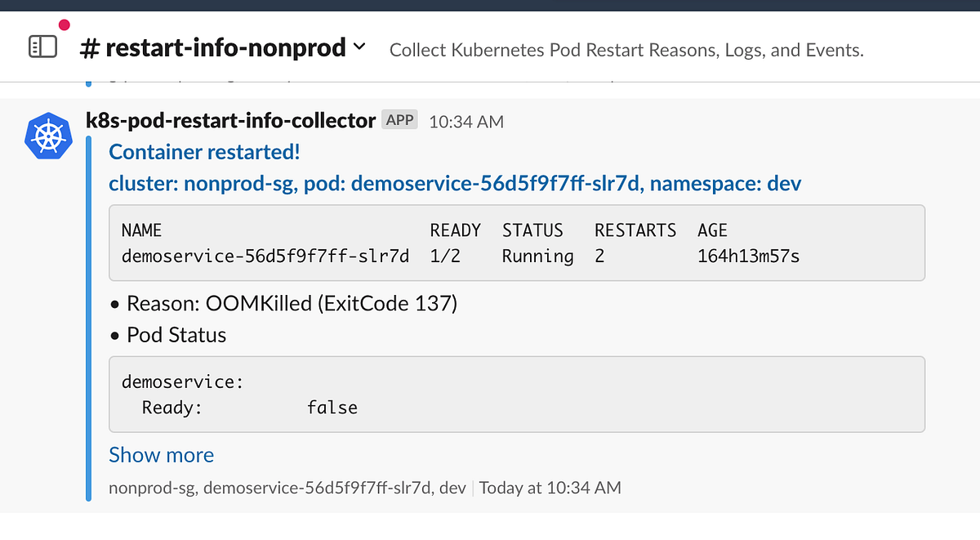Click the Today at 10:34 AM footer

550,488
